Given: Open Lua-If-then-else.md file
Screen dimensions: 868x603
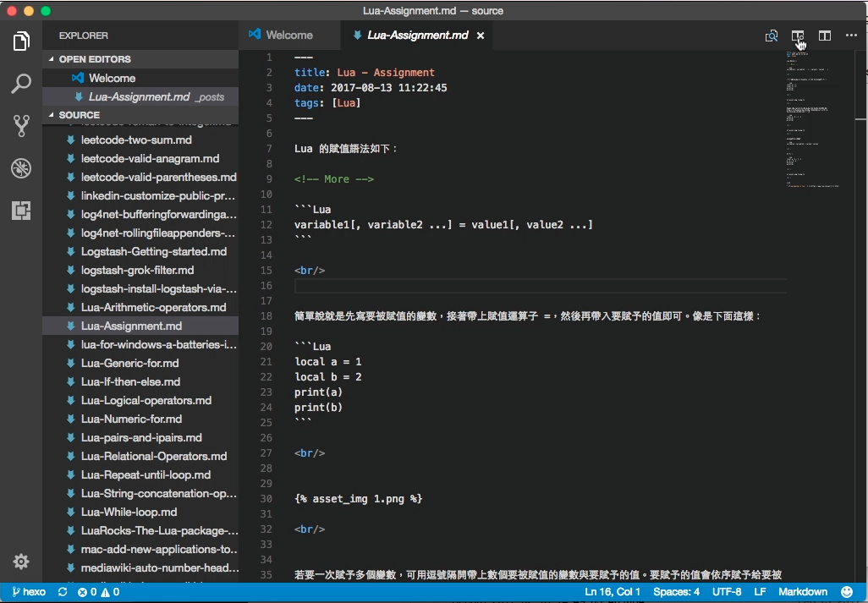Looking at the screenshot, I should 140,381.
